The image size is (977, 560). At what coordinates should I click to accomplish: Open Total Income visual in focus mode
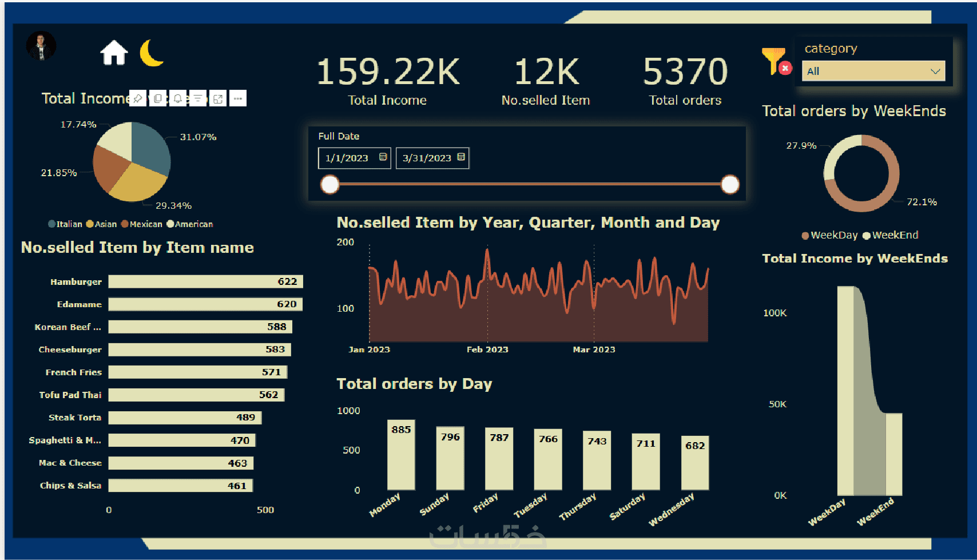coord(218,98)
